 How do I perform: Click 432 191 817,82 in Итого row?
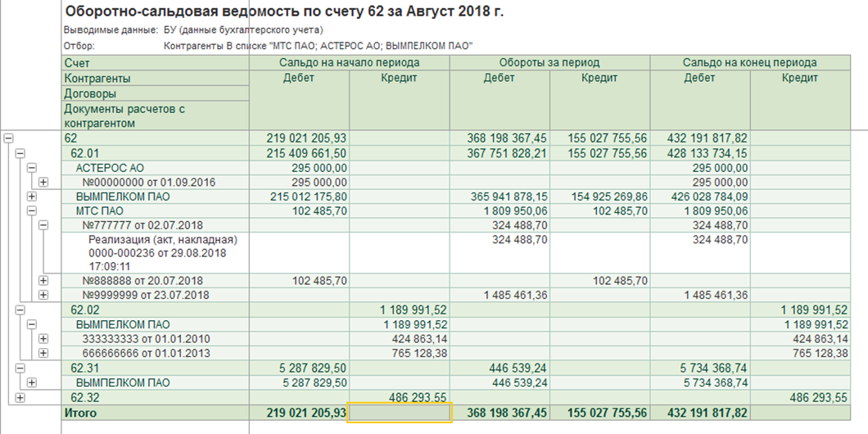(x=707, y=413)
